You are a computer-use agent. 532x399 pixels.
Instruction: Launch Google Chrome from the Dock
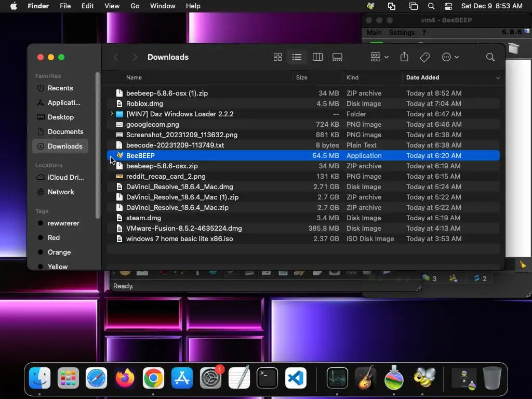tap(153, 378)
